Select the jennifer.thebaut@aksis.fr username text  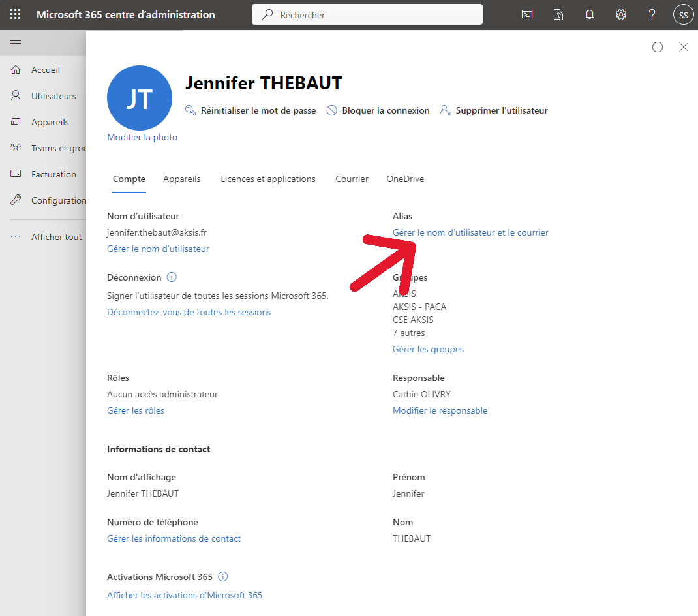tap(157, 232)
